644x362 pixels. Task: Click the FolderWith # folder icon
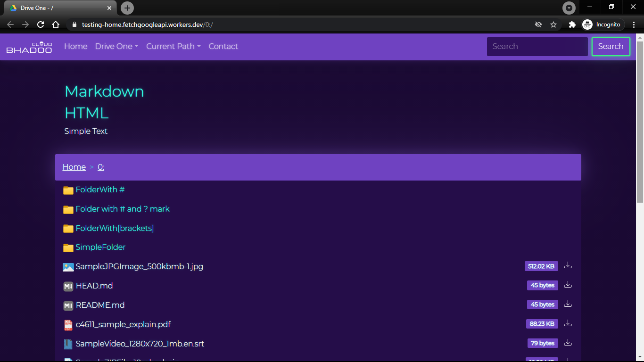pos(68,190)
